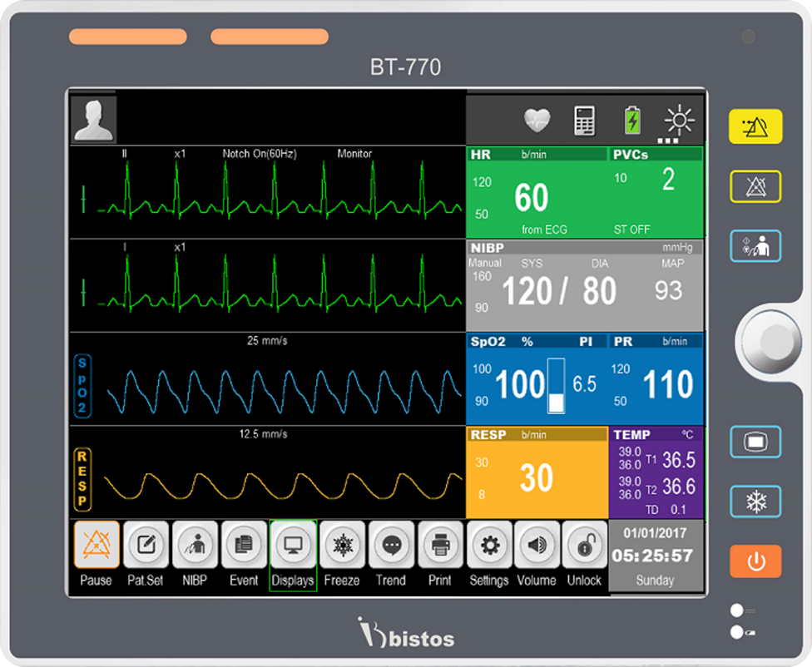Select the heart icon in the top bar
Screen dimensions: 812x667
tap(537, 120)
